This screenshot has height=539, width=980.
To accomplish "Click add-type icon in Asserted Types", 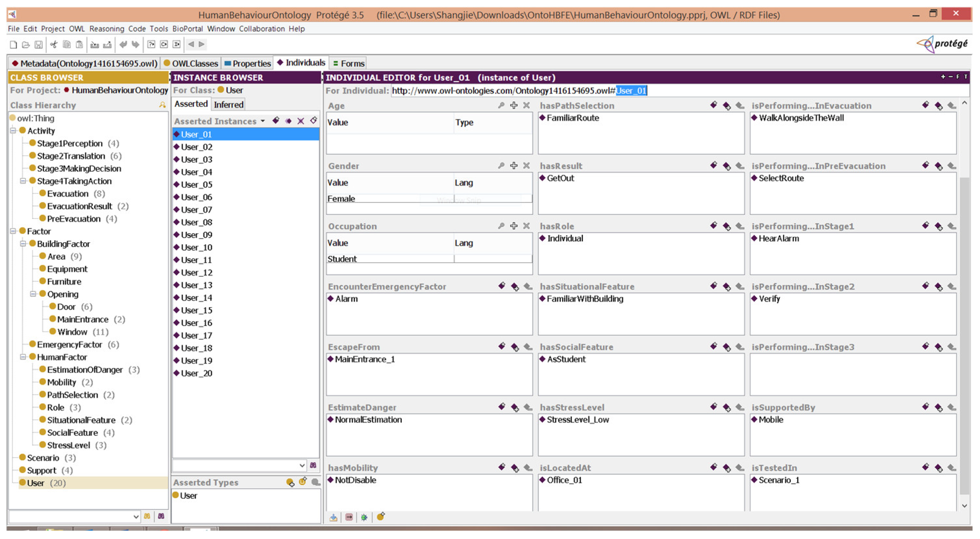I will pyautogui.click(x=290, y=482).
